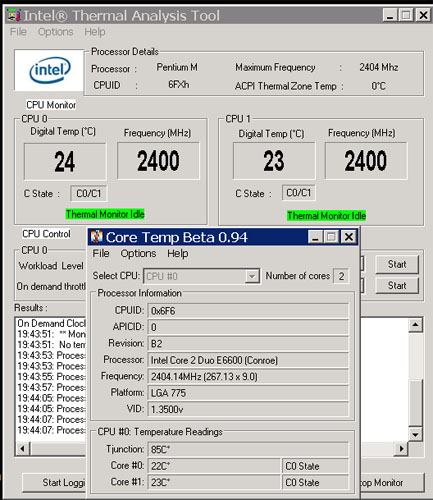The width and height of the screenshot is (433, 500).
Task: Click Maximum Frequency value 2404 Mhz
Action: (x=379, y=67)
